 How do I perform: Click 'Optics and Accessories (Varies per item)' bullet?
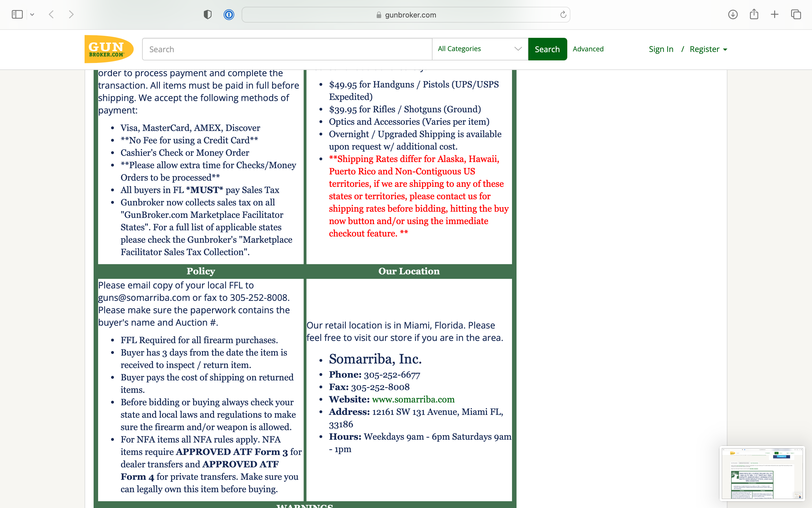click(409, 122)
